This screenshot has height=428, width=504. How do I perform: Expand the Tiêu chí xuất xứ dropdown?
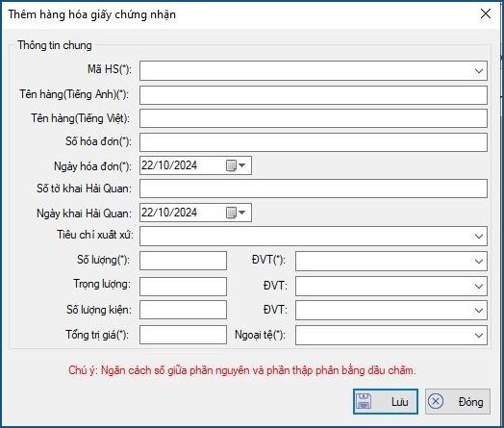pyautogui.click(x=479, y=237)
